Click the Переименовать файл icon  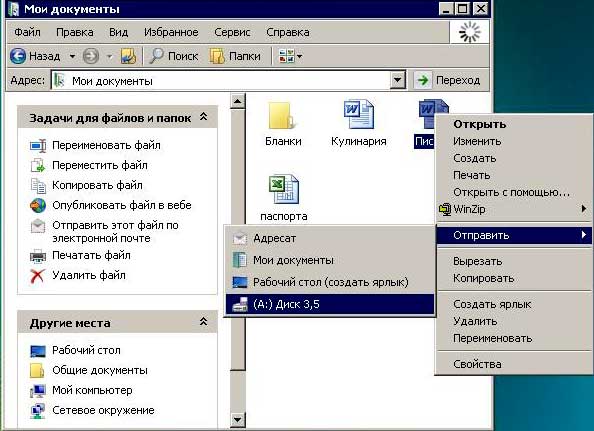38,145
